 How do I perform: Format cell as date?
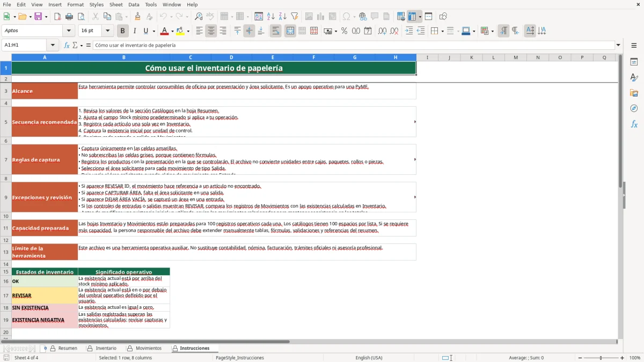(368, 31)
